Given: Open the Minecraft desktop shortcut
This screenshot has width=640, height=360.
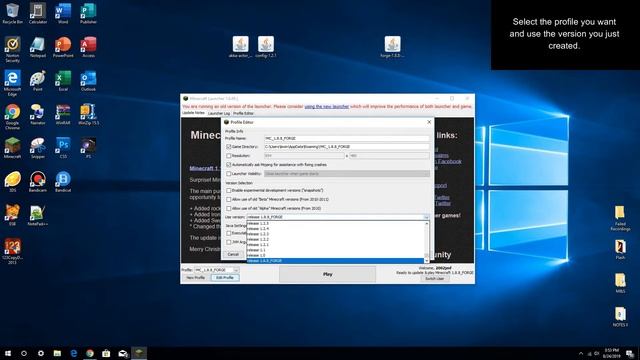Looking at the screenshot, I should [x=12, y=148].
